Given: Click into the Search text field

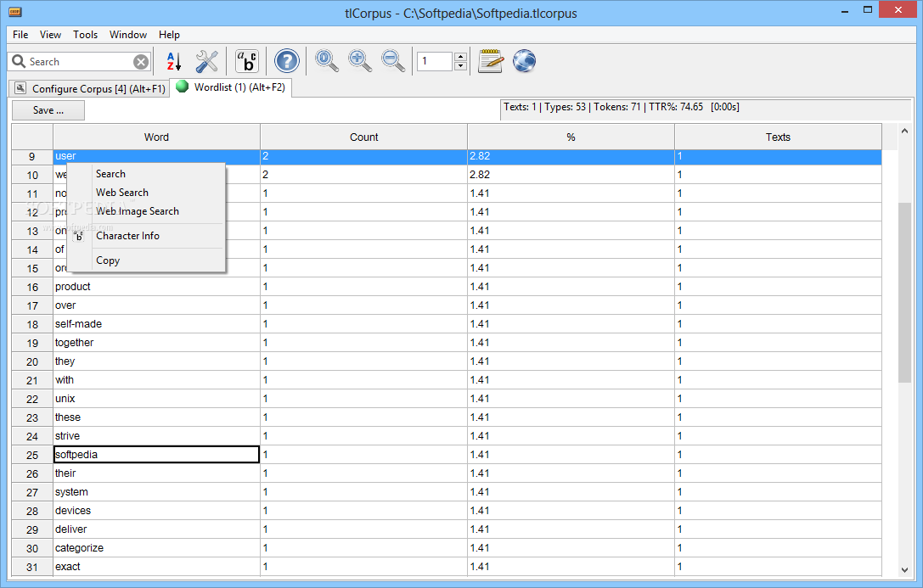Looking at the screenshot, I should click(x=80, y=62).
